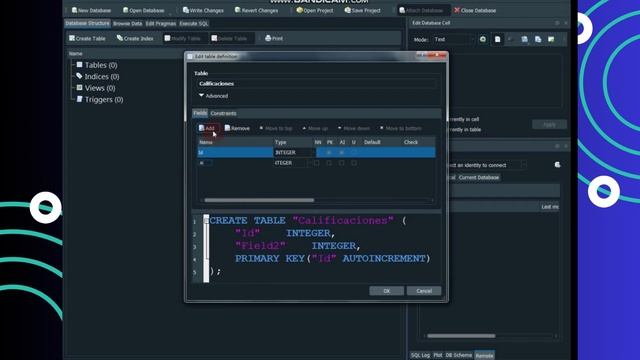Select the Tables (0) tree node
Viewport: 640px width, 360px height.
101,65
